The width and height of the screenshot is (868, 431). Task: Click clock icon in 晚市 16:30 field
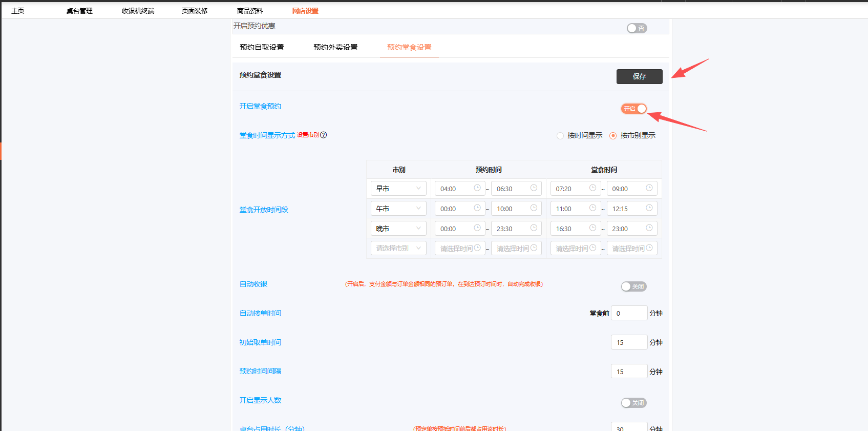[x=592, y=228]
